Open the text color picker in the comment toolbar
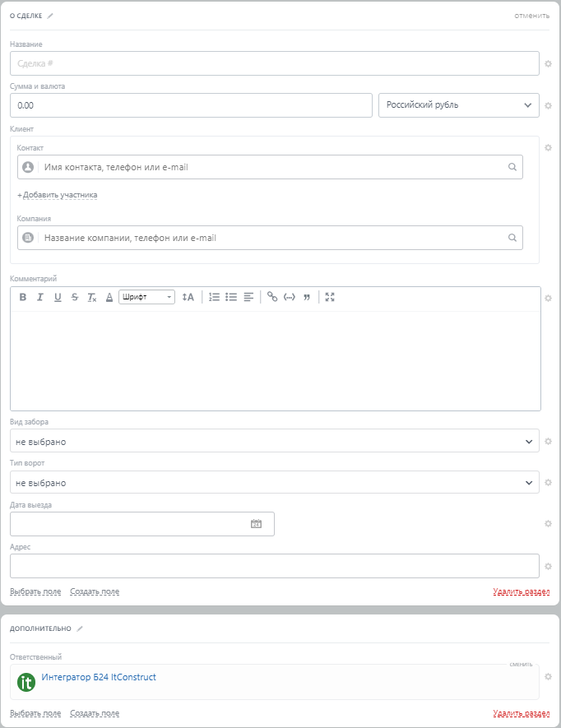 [109, 297]
